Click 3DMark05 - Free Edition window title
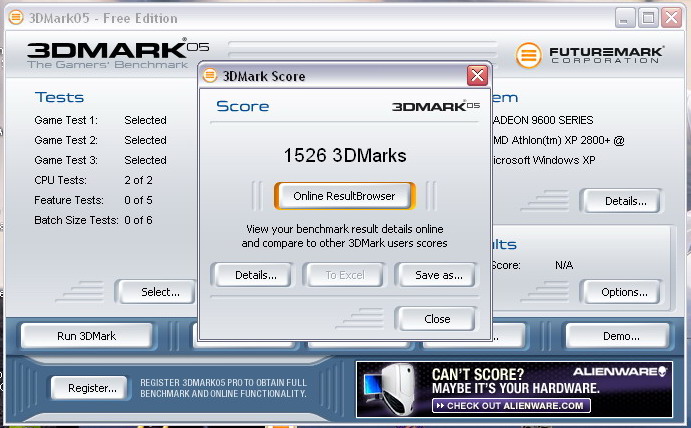The image size is (691, 428). click(103, 18)
